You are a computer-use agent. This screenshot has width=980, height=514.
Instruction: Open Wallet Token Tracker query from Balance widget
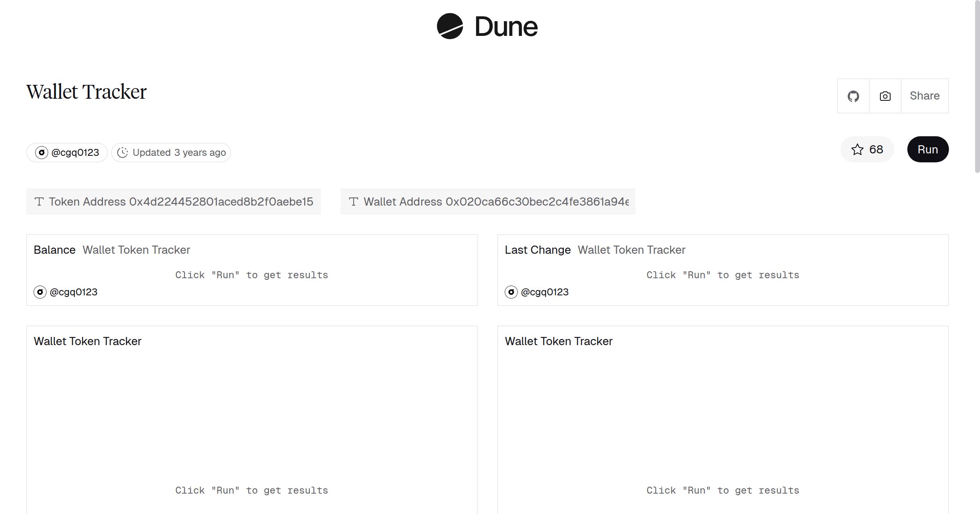136,250
